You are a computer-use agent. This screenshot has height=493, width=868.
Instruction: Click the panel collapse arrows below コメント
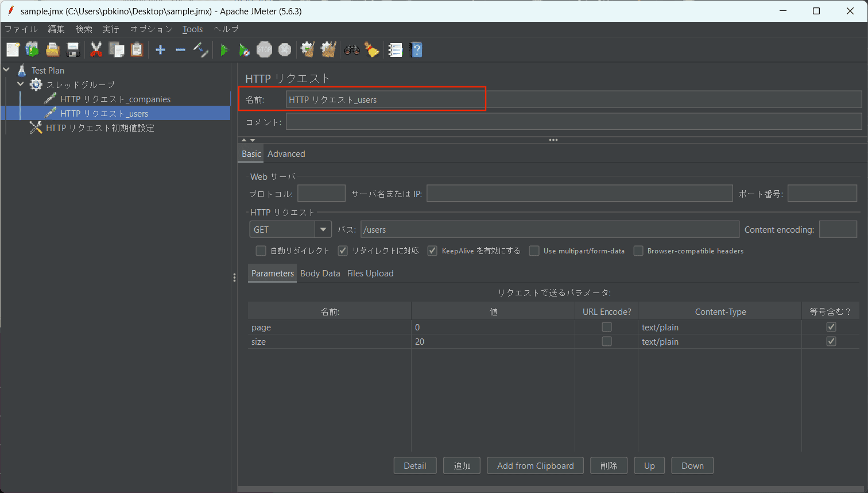(248, 140)
